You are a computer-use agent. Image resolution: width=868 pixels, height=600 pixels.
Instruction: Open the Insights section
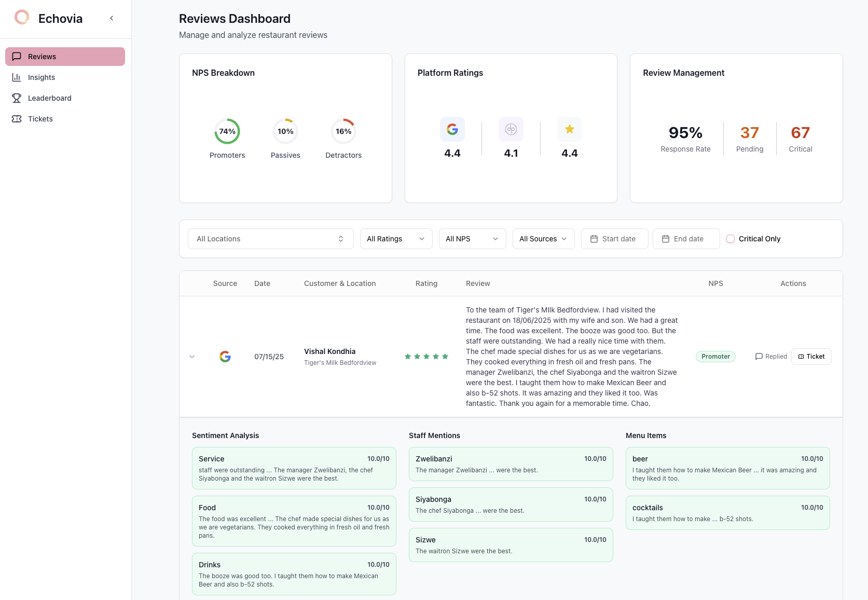[65, 77]
